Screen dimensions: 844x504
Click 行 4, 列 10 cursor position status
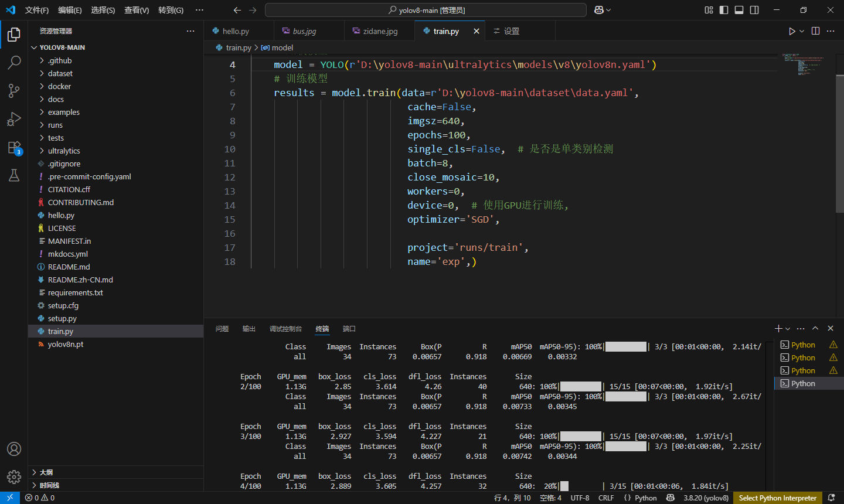512,498
